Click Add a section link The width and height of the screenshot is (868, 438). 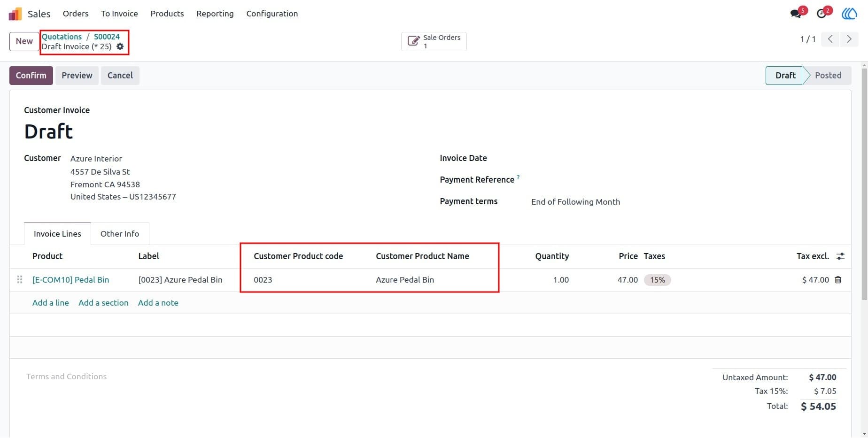[103, 303]
